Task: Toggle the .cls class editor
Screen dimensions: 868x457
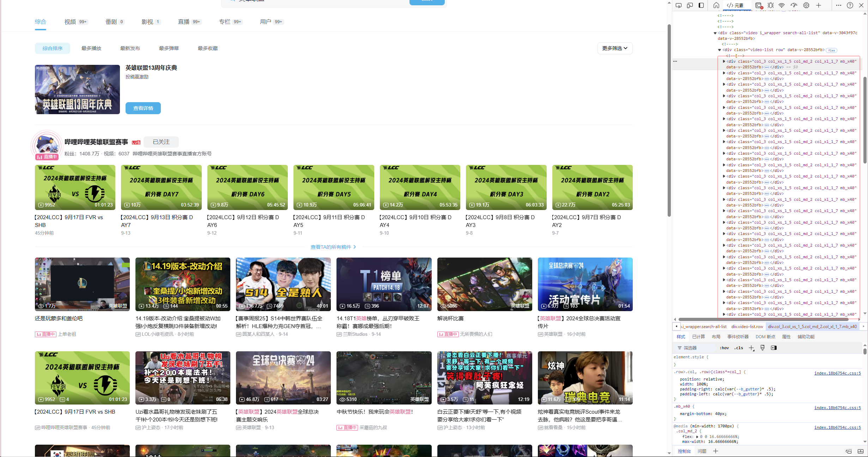Action: 739,348
